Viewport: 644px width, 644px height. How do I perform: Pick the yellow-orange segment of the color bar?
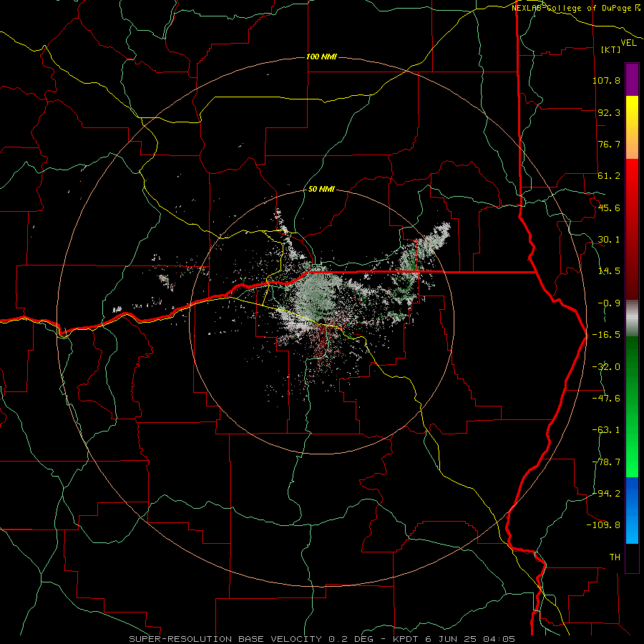632,127
